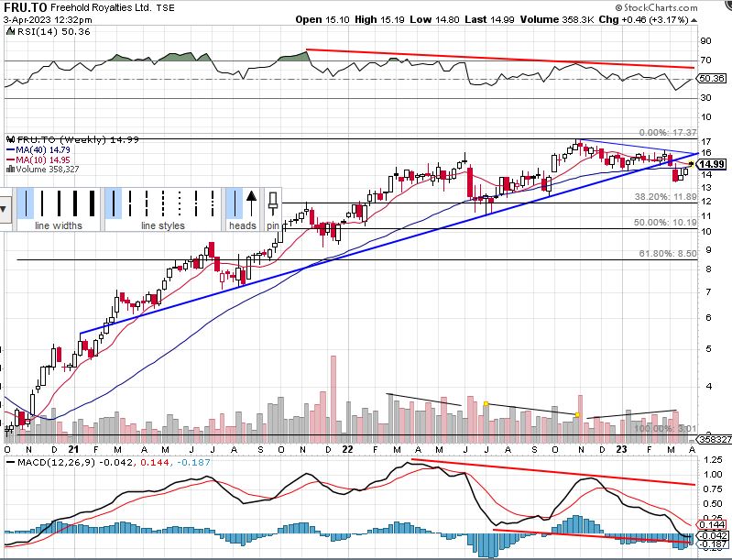Click the '22' year label on time axis
732x560 pixels.
coord(347,449)
